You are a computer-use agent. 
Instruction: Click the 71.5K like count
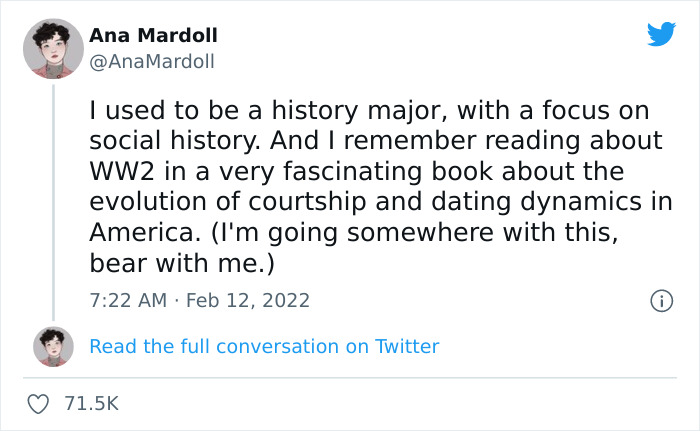click(x=91, y=404)
